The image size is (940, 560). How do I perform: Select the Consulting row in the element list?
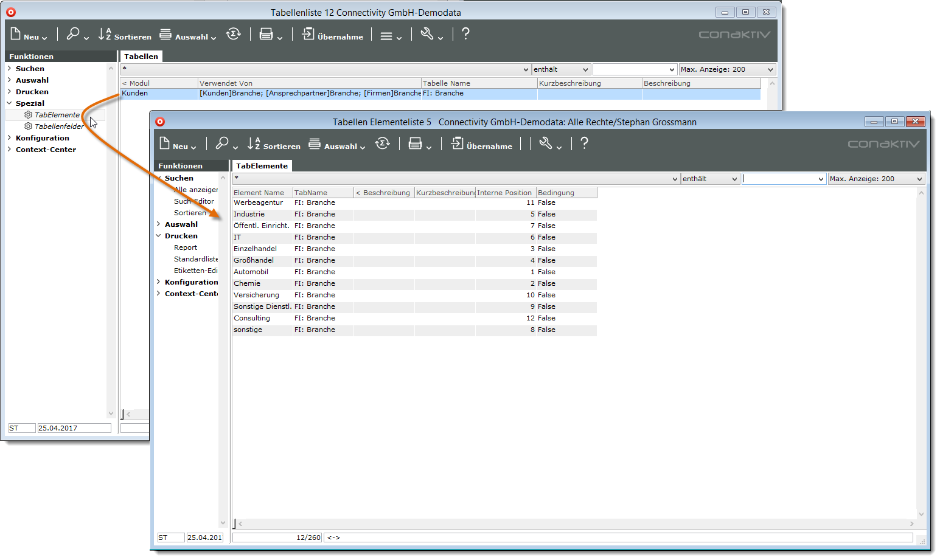(x=252, y=318)
